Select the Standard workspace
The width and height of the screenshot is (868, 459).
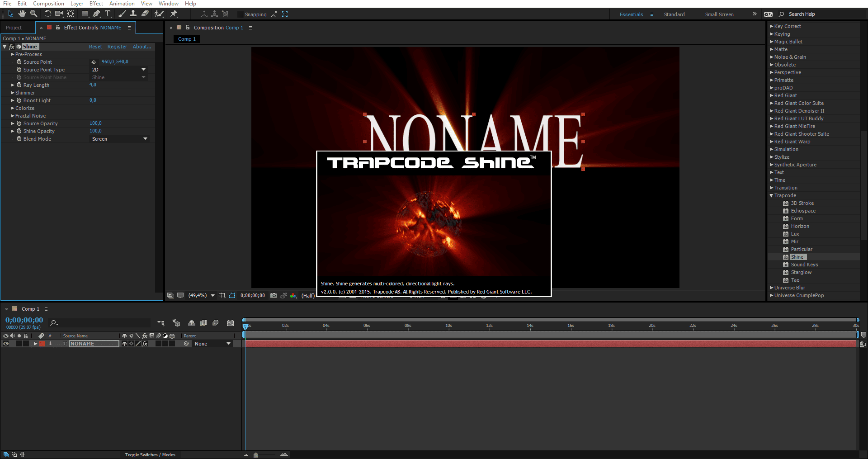pos(674,14)
